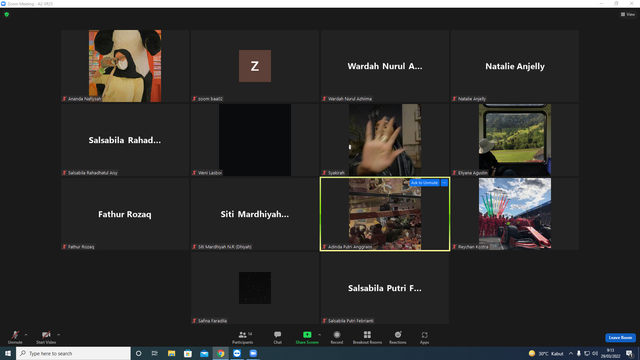
Task: Open the View layout menu
Action: (x=628, y=14)
